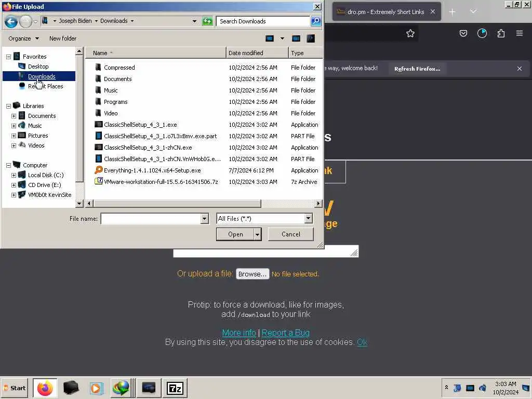The width and height of the screenshot is (532, 399).
Task: Select the VMware-workstation 7z archive icon
Action: pos(98,181)
